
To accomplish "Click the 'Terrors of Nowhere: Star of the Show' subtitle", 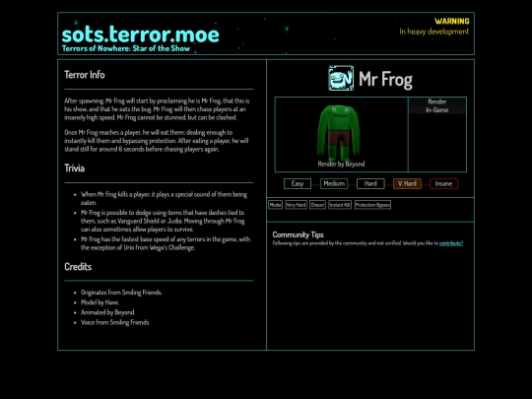I will click(x=126, y=48).
